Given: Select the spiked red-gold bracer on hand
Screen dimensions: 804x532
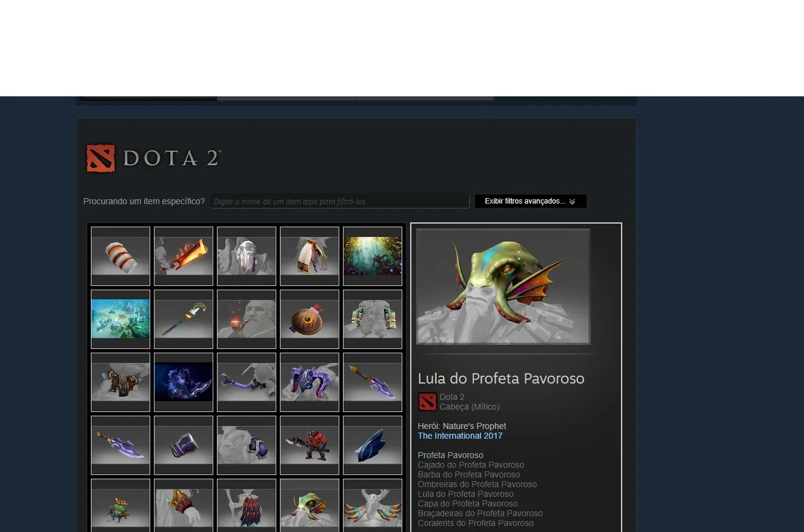Looking at the screenshot, I should pyautogui.click(x=184, y=505).
